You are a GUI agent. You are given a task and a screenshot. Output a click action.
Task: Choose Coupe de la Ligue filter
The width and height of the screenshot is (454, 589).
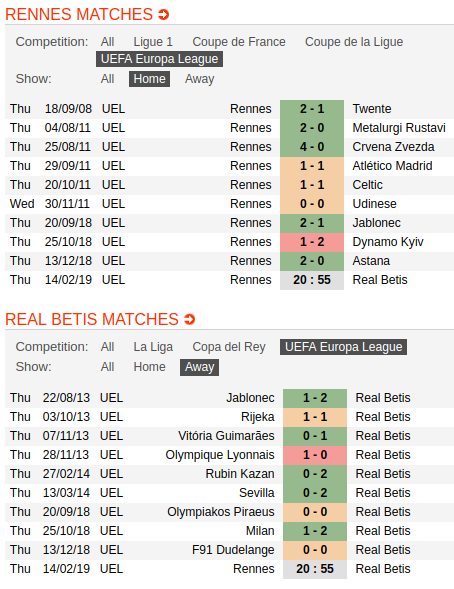pos(354,42)
